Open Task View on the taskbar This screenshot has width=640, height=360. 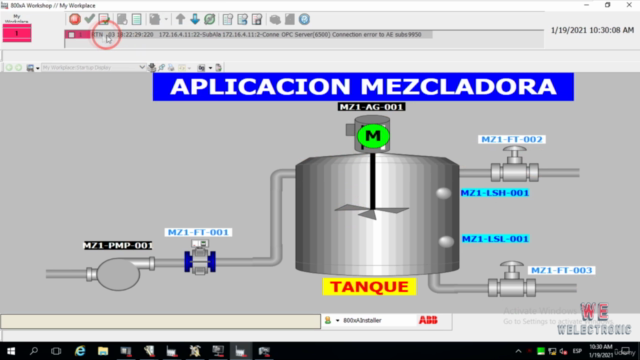pos(56,351)
